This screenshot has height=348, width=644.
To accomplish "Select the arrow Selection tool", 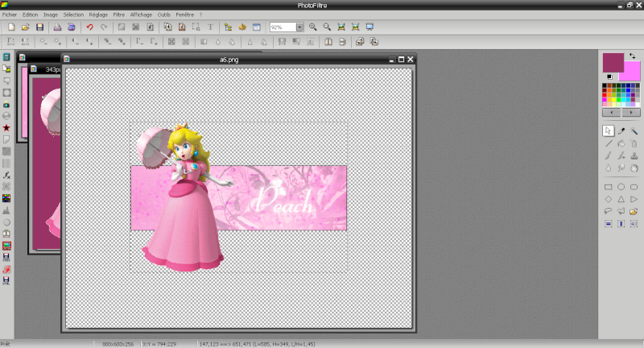I will coord(609,131).
